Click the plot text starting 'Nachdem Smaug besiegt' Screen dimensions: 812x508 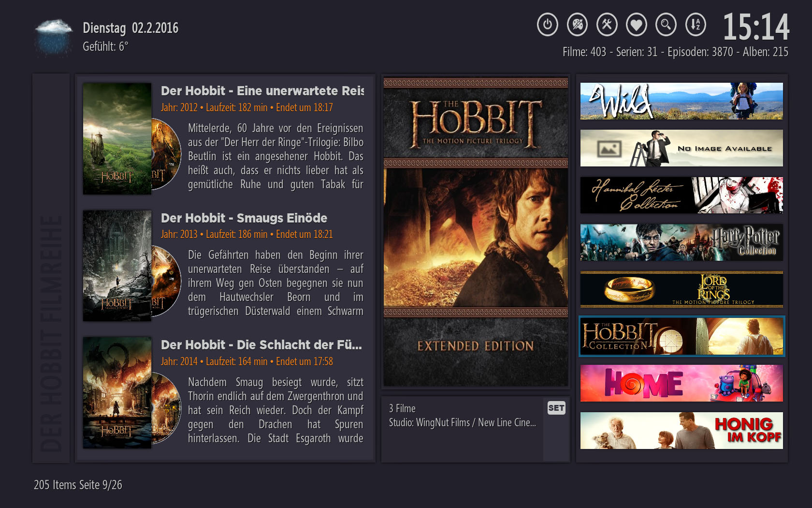point(275,410)
